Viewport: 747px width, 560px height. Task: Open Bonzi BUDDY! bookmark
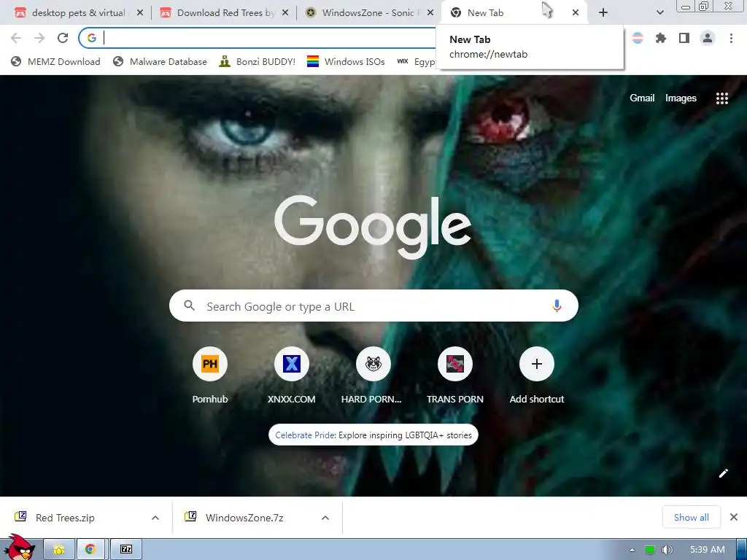pos(258,61)
